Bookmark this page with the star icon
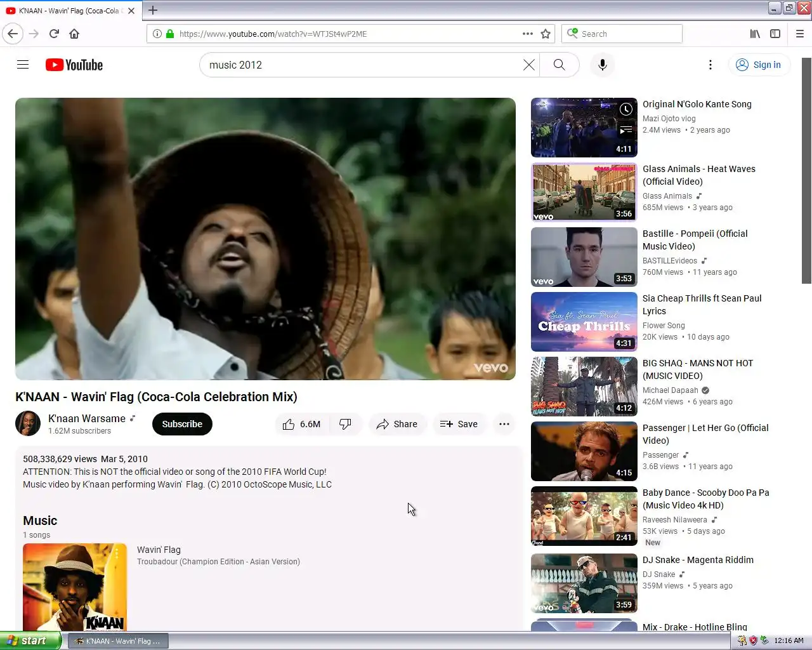Screen dimensions: 812x650 click(546, 34)
